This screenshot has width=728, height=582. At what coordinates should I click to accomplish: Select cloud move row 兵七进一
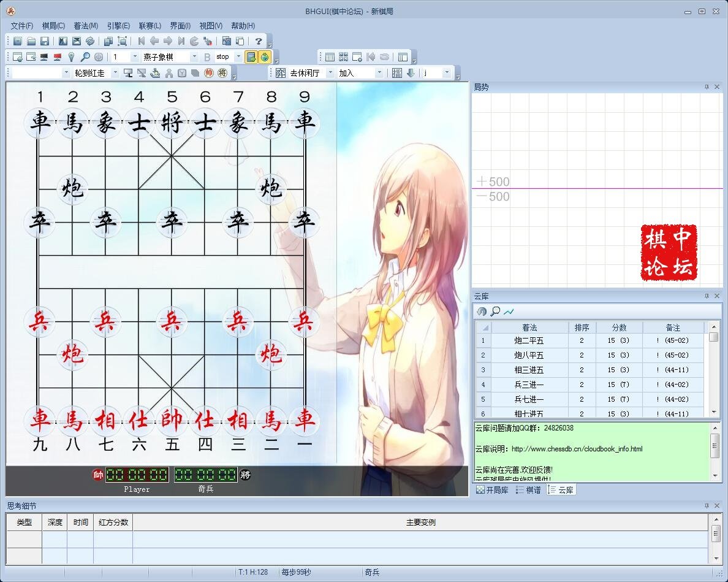point(590,399)
